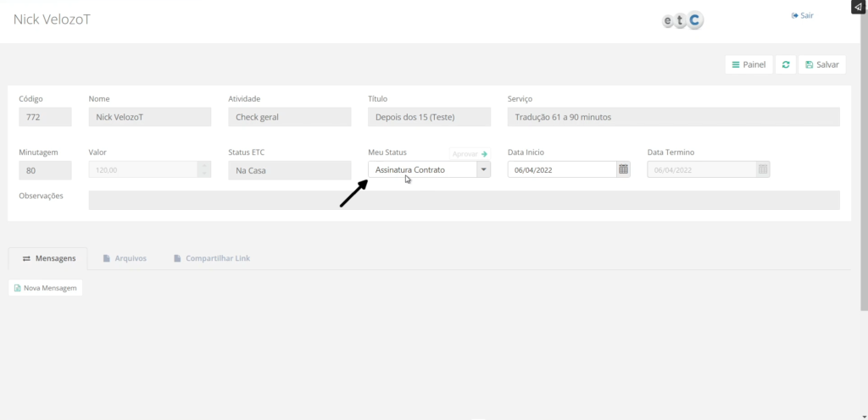
Task: Open the Painel button
Action: (748, 65)
